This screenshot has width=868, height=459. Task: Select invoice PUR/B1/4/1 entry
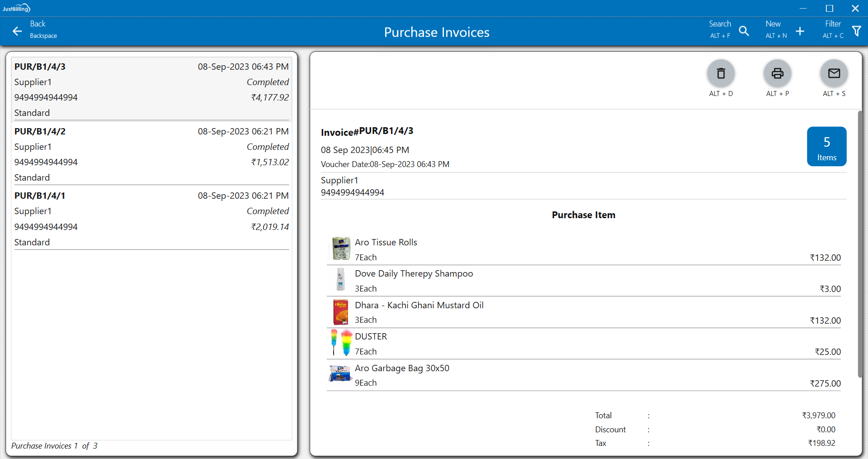[151, 219]
